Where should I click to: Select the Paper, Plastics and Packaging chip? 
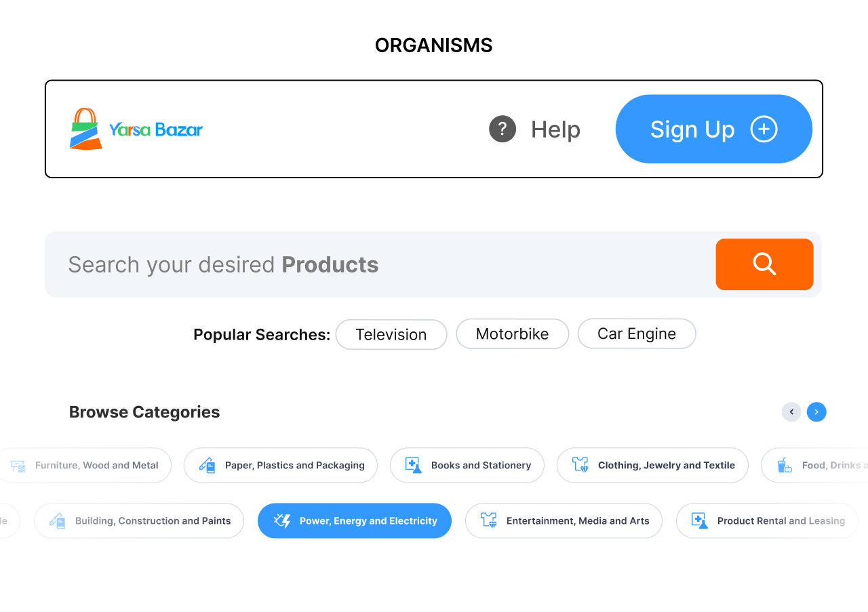tap(281, 465)
